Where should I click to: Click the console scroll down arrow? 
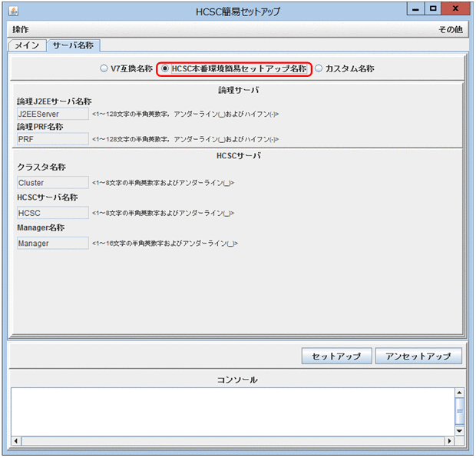point(460,431)
